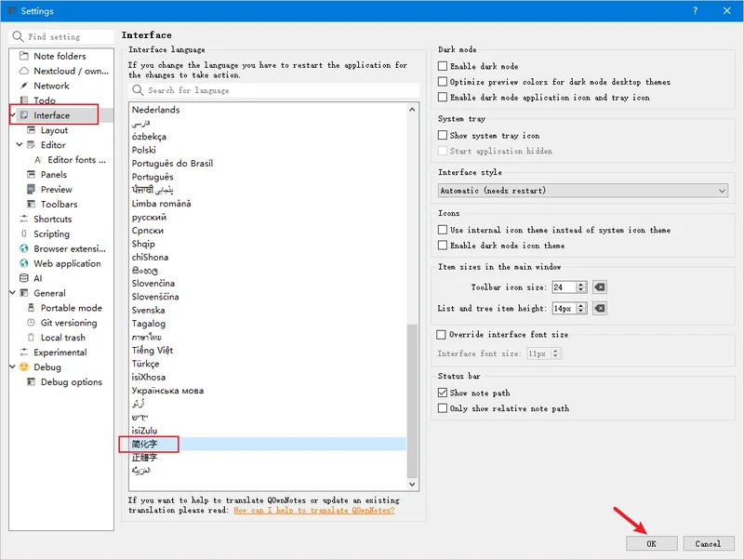This screenshot has width=744, height=560.
Task: Select Nederlands language in list
Action: [x=267, y=110]
